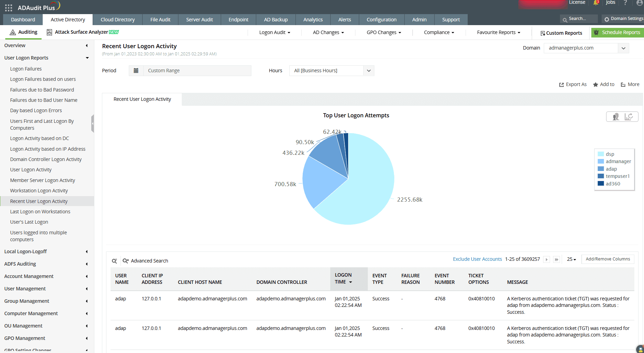Viewport: 644px width, 353px height.
Task: Open the Domain dropdown showing admanagerplus.com
Action: 623,48
